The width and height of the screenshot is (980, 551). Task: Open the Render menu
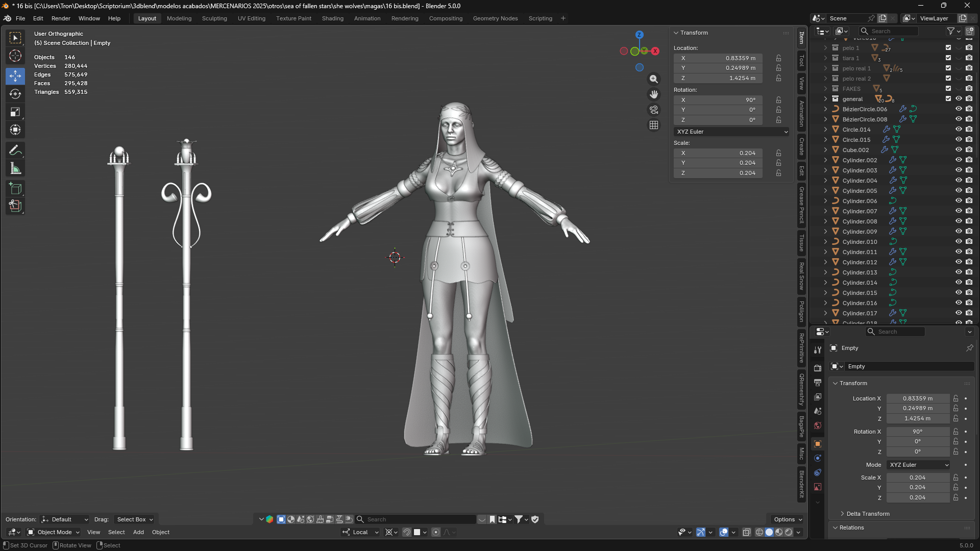point(61,18)
